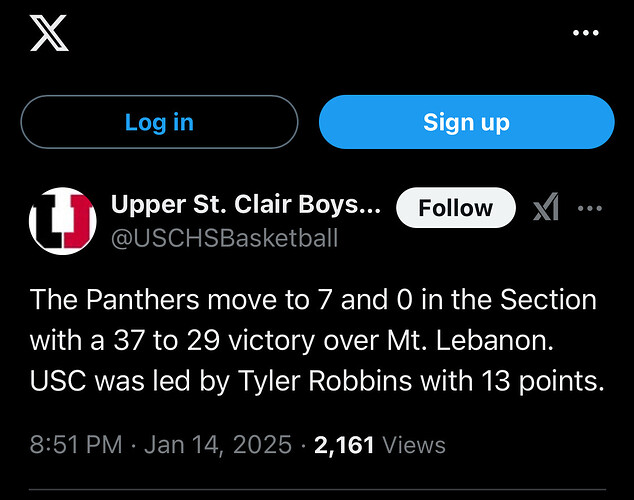Image resolution: width=634 pixels, height=500 pixels.
Task: Click the @USCHSBasketball handle
Action: click(x=224, y=238)
